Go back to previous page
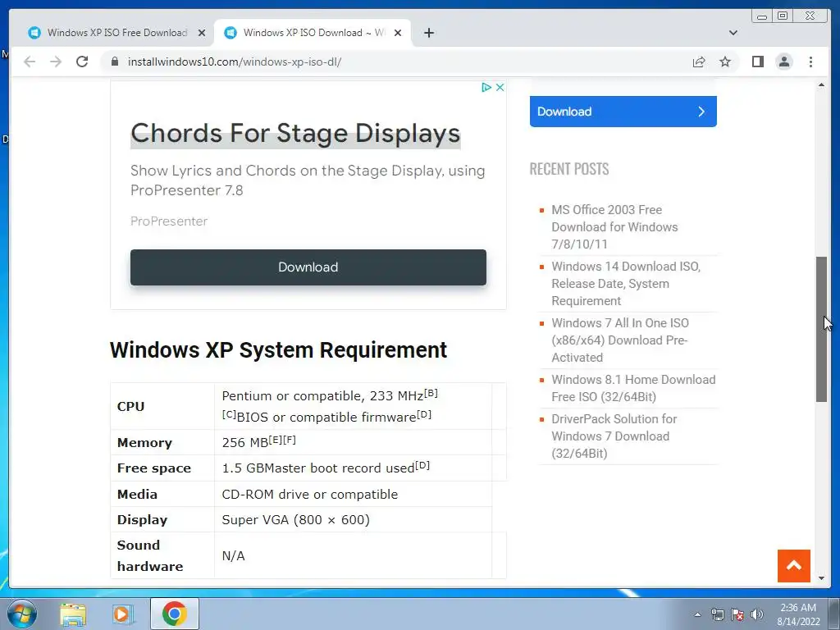The image size is (840, 630). coord(30,62)
